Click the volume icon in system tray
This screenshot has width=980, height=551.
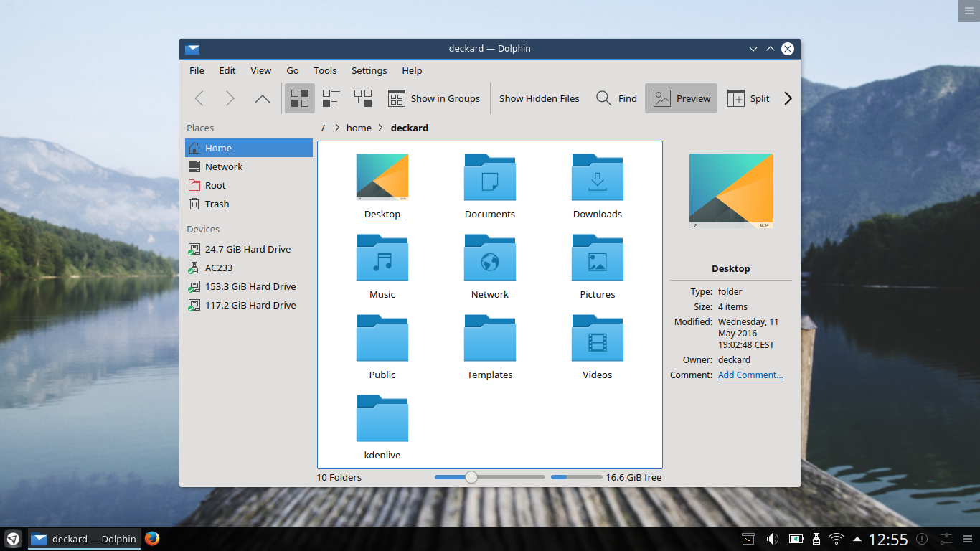pos(773,539)
